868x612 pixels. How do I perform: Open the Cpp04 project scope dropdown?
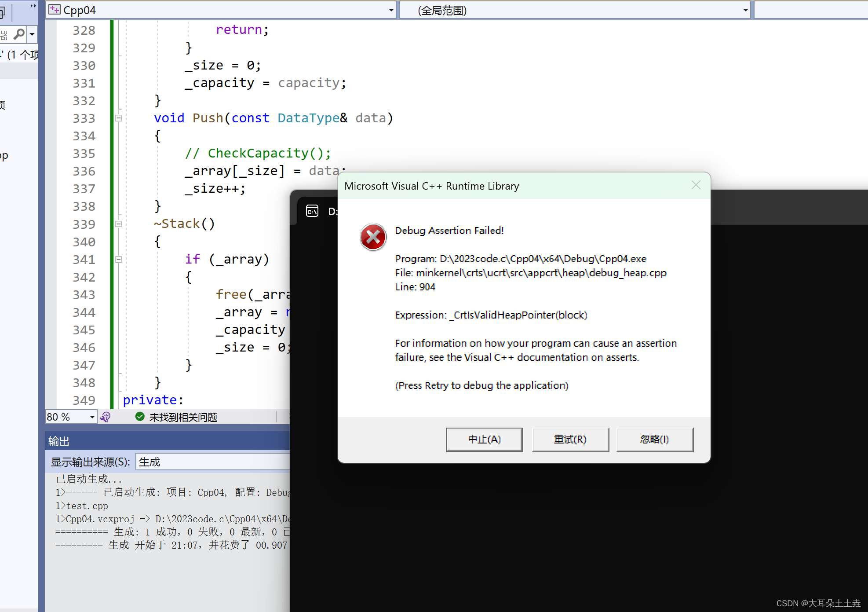click(391, 10)
